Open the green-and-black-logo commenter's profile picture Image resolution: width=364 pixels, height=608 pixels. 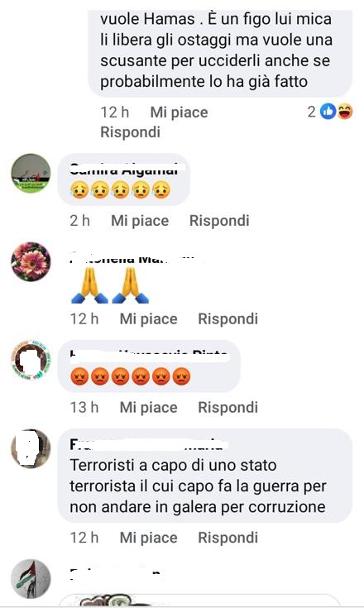[x=31, y=174]
